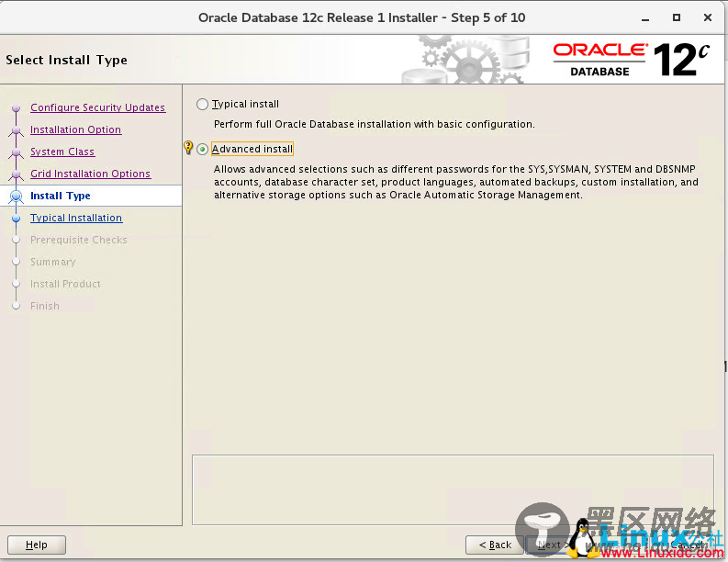Viewport: 728px width, 562px height.
Task: Click the 'Perform full Oracle Database installation' description
Action: coord(375,124)
